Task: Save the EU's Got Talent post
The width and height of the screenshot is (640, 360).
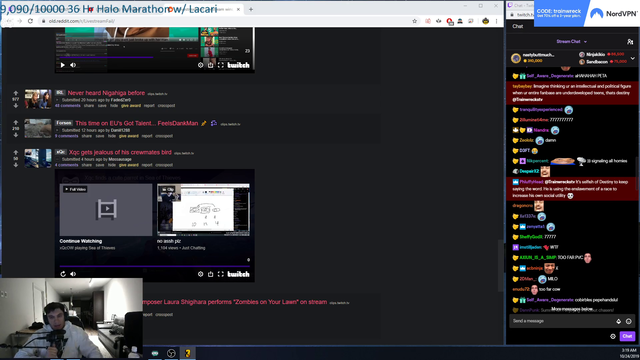Action: [x=100, y=136]
